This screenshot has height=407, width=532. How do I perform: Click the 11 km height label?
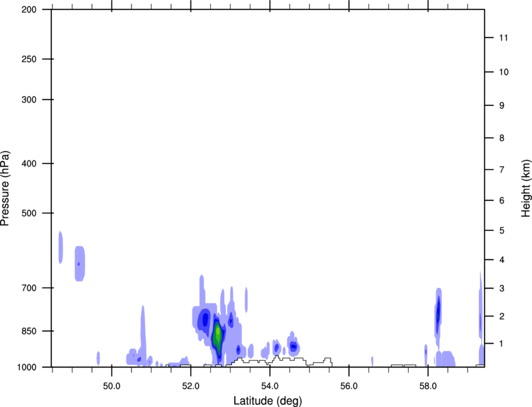point(503,38)
